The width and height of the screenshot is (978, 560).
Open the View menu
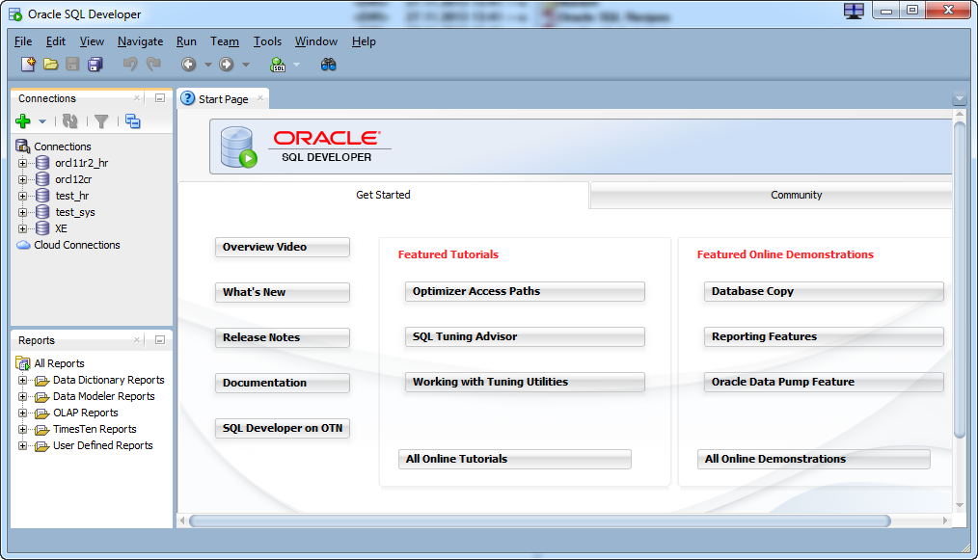(x=92, y=41)
